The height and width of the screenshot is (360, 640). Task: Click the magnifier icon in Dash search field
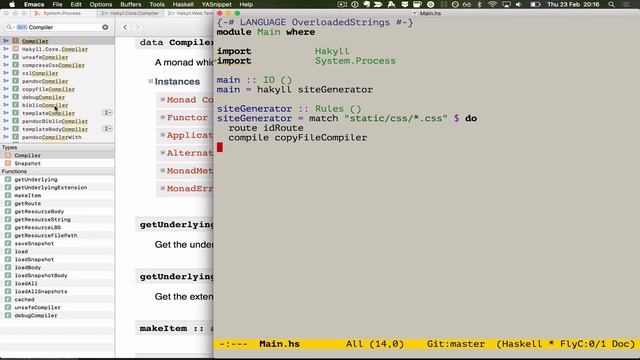point(9,27)
